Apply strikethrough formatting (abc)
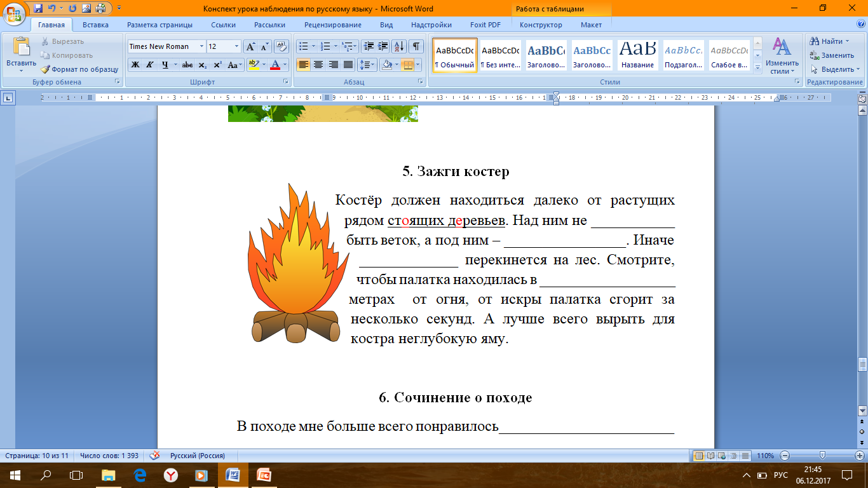This screenshot has width=868, height=488. click(187, 65)
